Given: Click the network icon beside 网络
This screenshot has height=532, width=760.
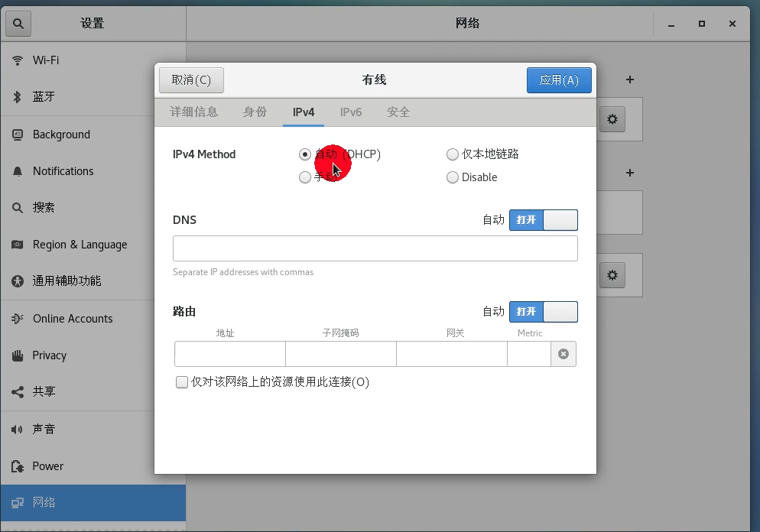Looking at the screenshot, I should [x=18, y=503].
